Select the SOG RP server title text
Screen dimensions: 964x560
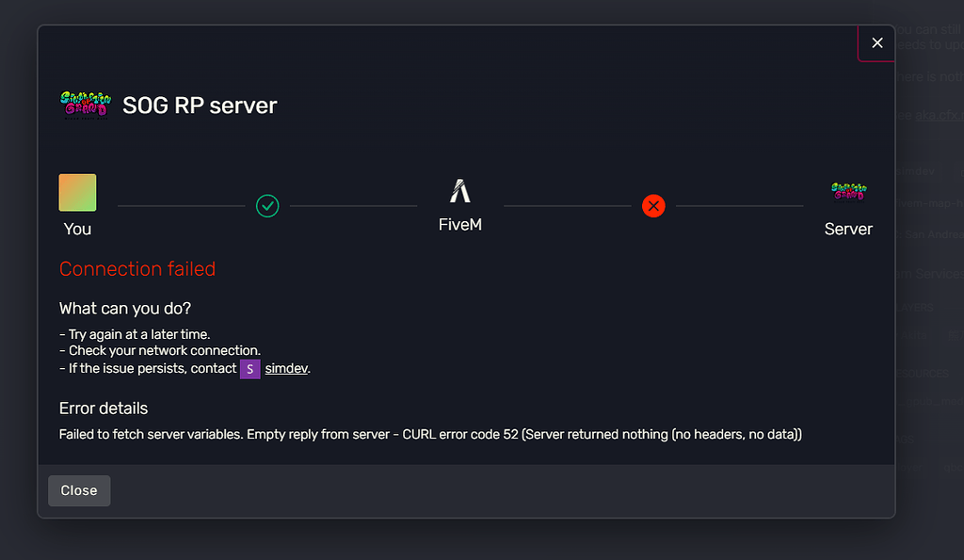click(200, 105)
